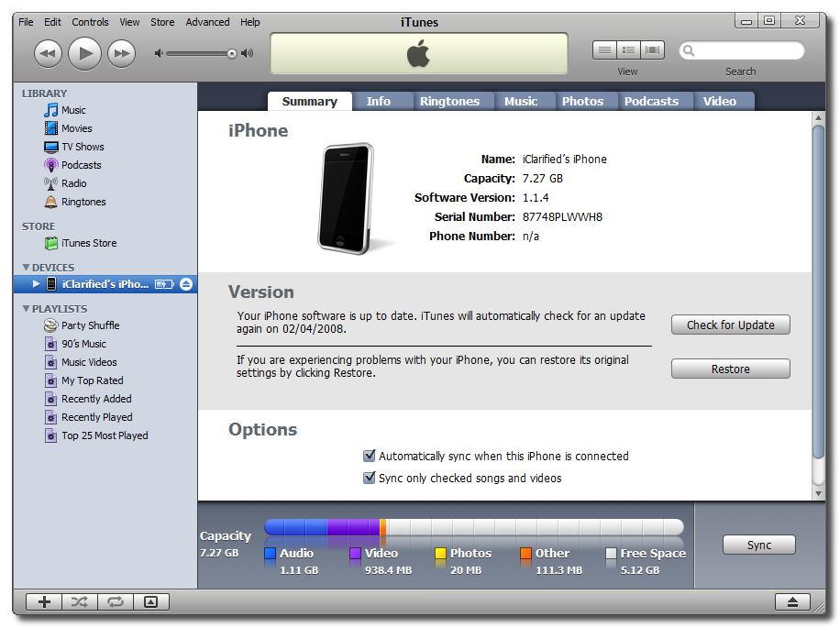Click the blue Audio color swatch

point(270,553)
